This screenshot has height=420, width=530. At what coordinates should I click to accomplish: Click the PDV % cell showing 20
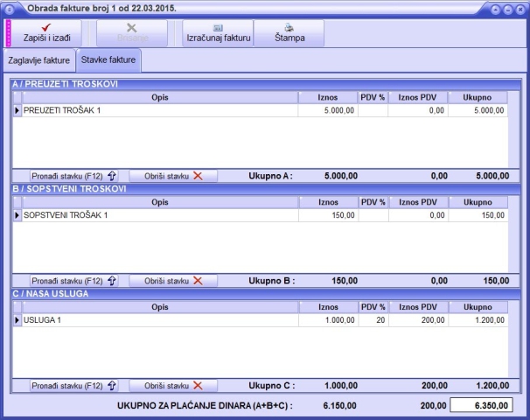pos(373,320)
